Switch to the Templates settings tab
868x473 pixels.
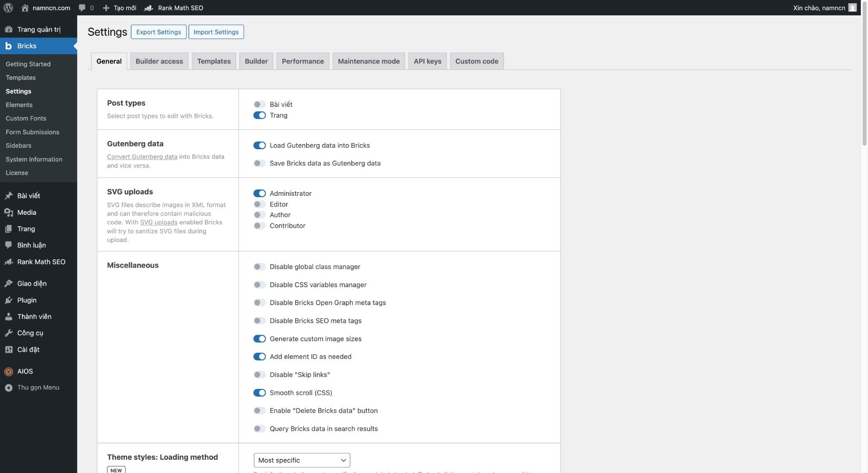click(x=214, y=61)
